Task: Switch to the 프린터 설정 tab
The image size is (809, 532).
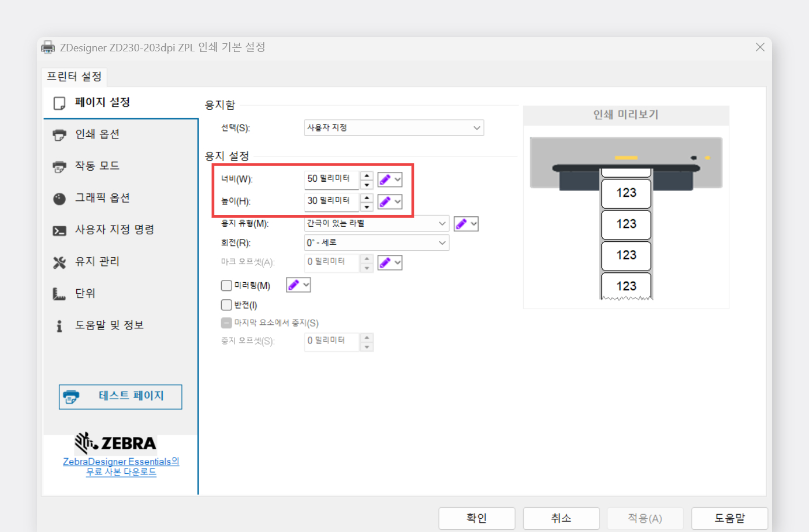Action: pyautogui.click(x=74, y=76)
